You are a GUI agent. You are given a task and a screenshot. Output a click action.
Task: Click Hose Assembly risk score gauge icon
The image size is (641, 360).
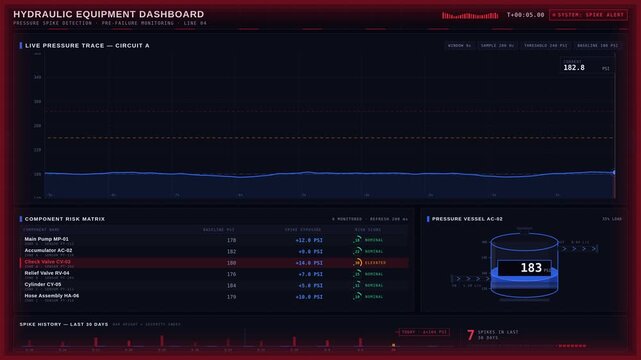[x=358, y=297]
